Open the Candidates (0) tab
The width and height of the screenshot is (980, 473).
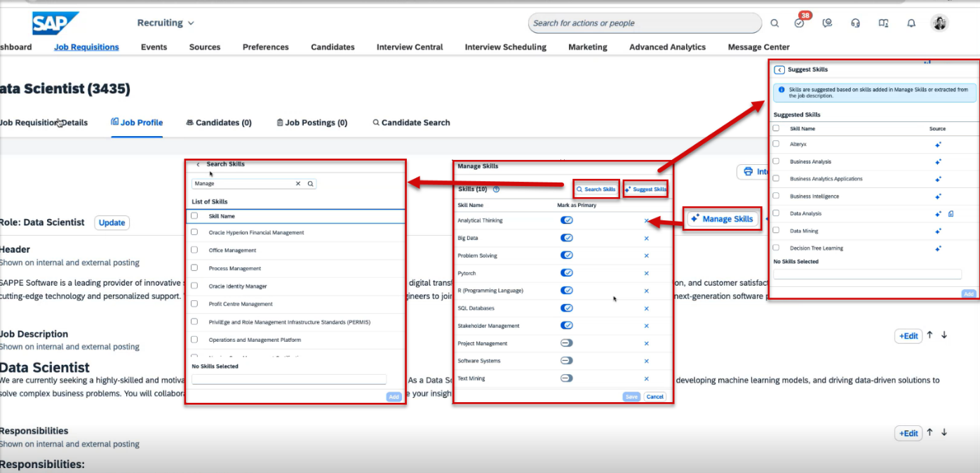219,123
